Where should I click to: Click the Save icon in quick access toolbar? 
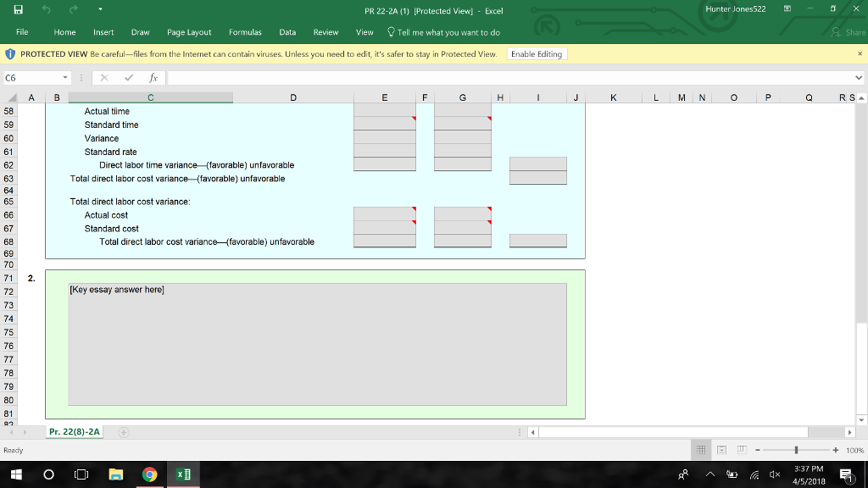click(x=19, y=9)
